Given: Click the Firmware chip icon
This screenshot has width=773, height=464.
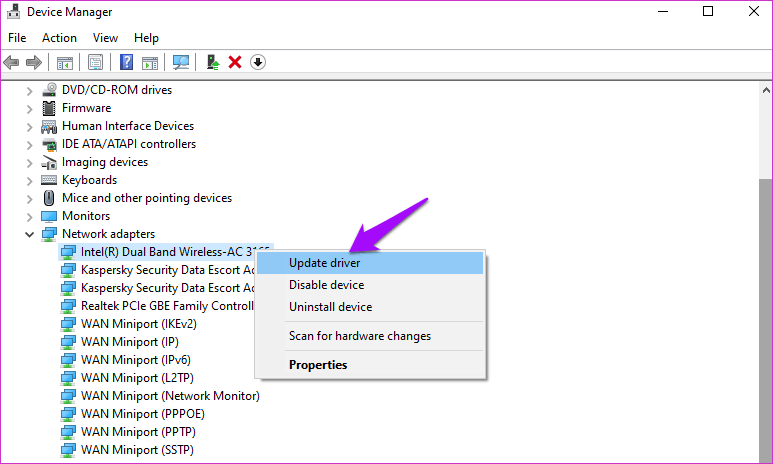Looking at the screenshot, I should tap(49, 108).
